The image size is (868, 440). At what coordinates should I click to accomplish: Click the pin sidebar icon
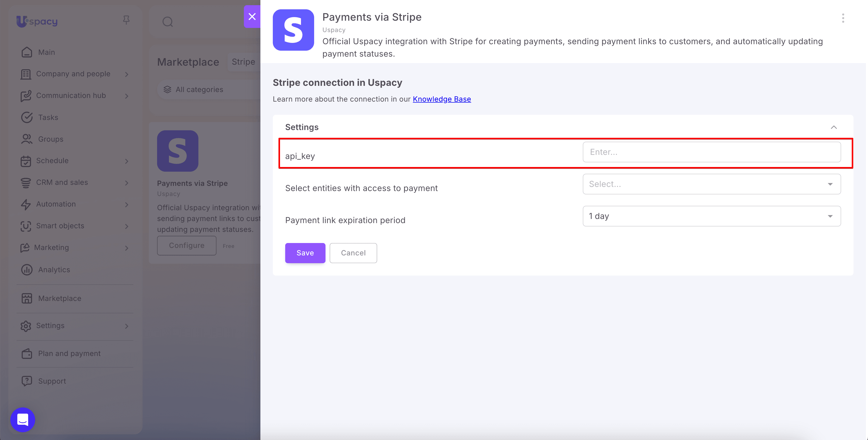[x=126, y=20]
